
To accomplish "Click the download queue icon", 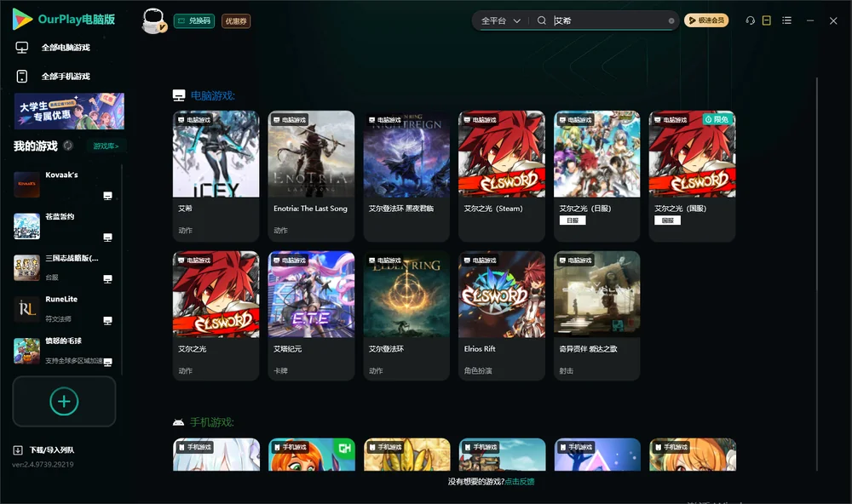I will (18, 450).
